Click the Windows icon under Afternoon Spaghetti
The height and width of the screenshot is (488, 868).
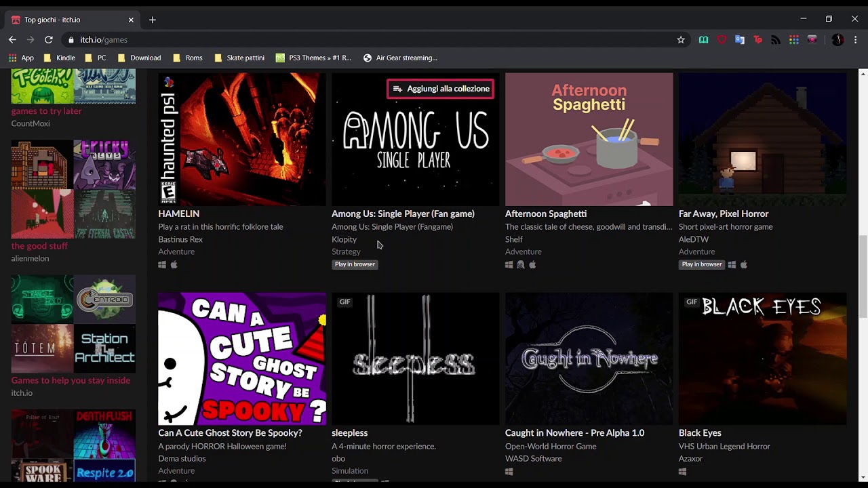[x=509, y=265]
